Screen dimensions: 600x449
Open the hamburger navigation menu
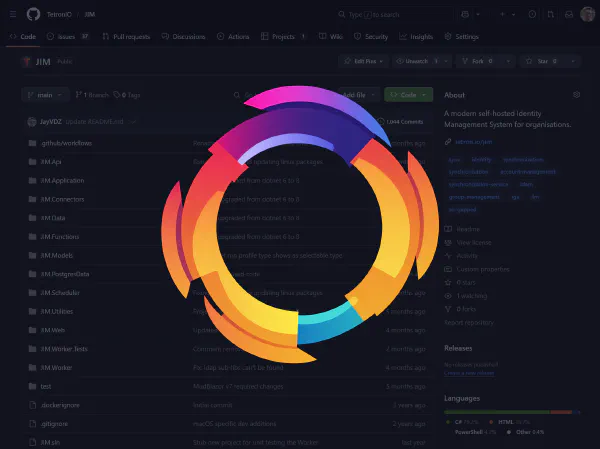(12, 14)
